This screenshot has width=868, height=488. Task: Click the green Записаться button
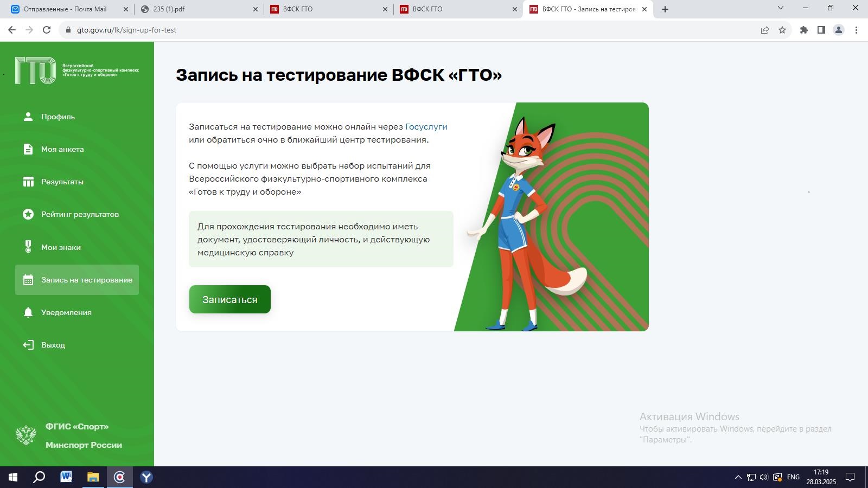tap(230, 299)
